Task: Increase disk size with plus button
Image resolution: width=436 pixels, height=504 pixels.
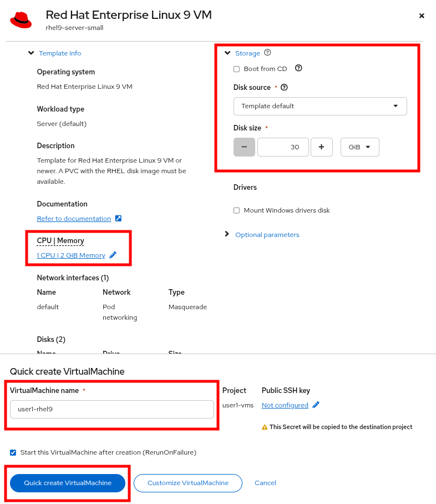Action: 321,147
